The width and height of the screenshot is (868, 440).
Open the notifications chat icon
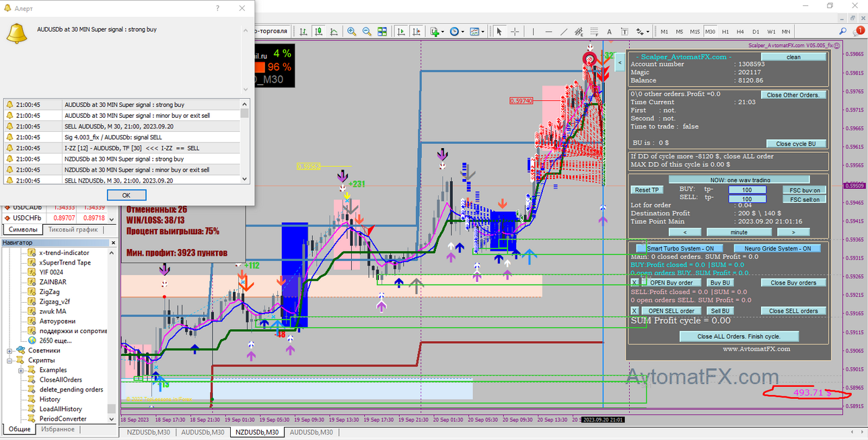(x=858, y=31)
